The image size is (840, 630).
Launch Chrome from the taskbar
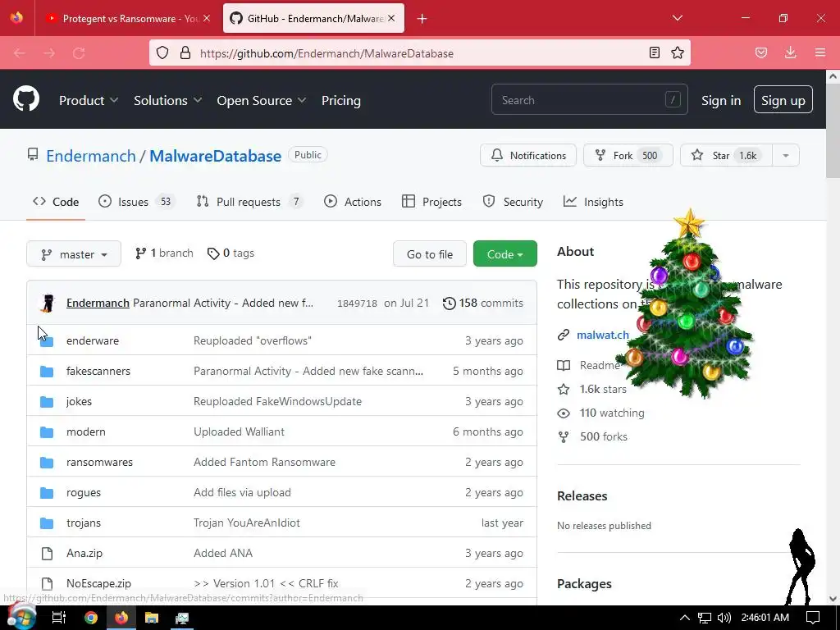pyautogui.click(x=91, y=618)
